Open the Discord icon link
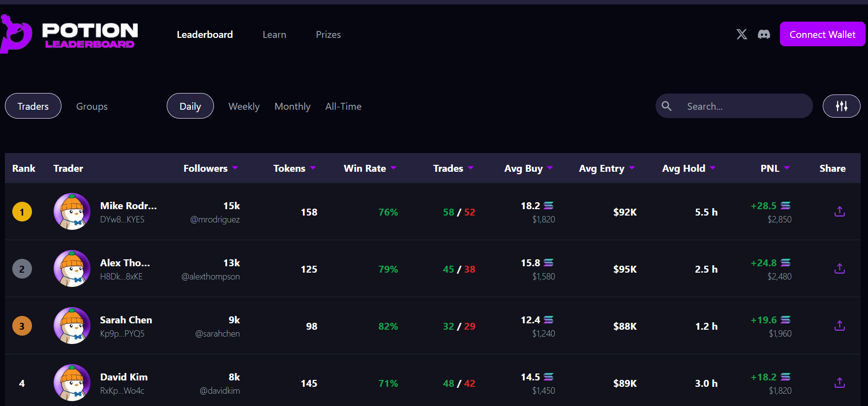Screen dimensions: 868x406 pos(764,34)
